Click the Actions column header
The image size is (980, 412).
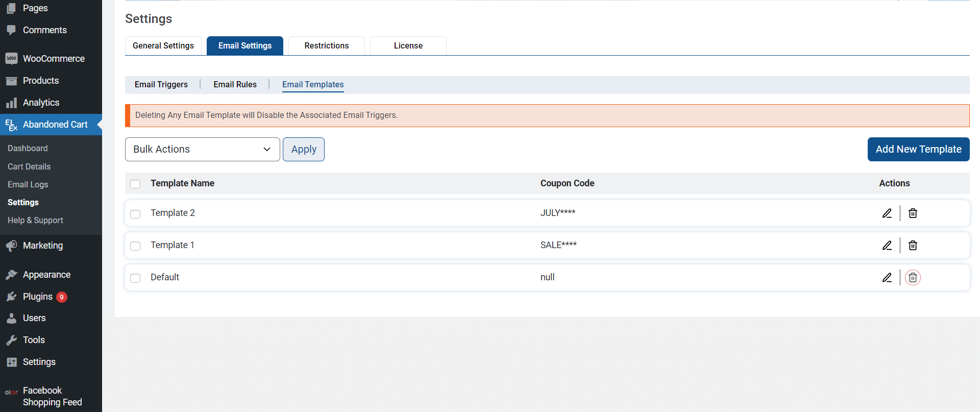pyautogui.click(x=894, y=183)
